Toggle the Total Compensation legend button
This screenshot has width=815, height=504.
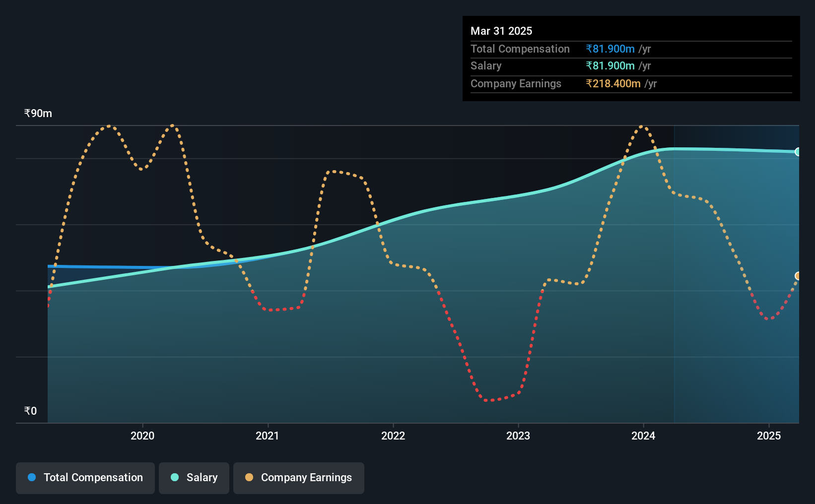point(85,478)
